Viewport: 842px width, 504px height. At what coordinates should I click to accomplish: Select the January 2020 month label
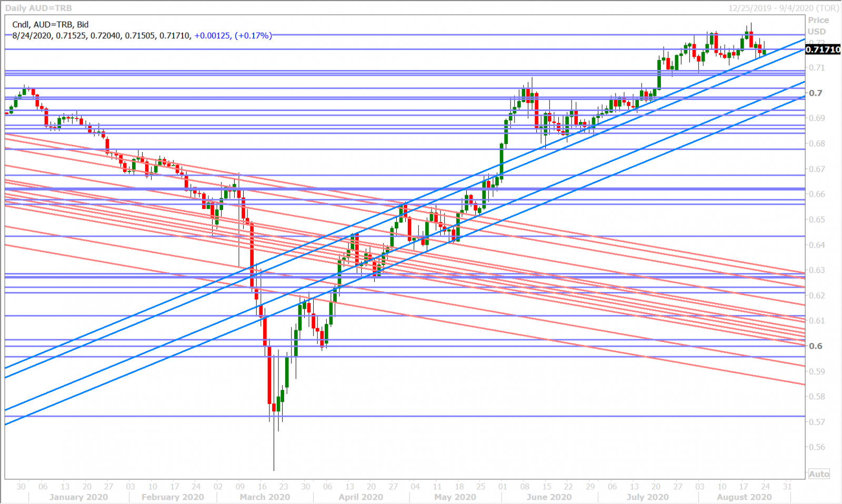pyautogui.click(x=78, y=497)
